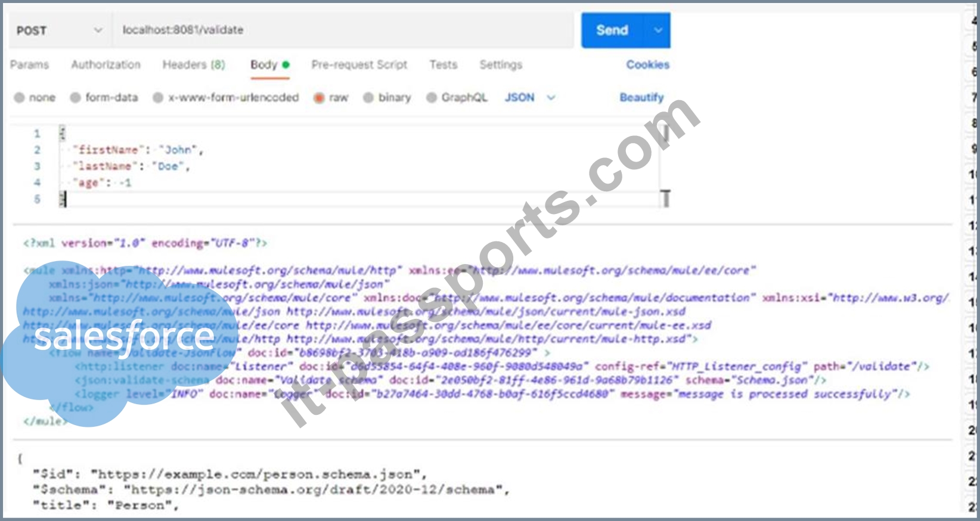Open the request Settings tab

point(501,64)
